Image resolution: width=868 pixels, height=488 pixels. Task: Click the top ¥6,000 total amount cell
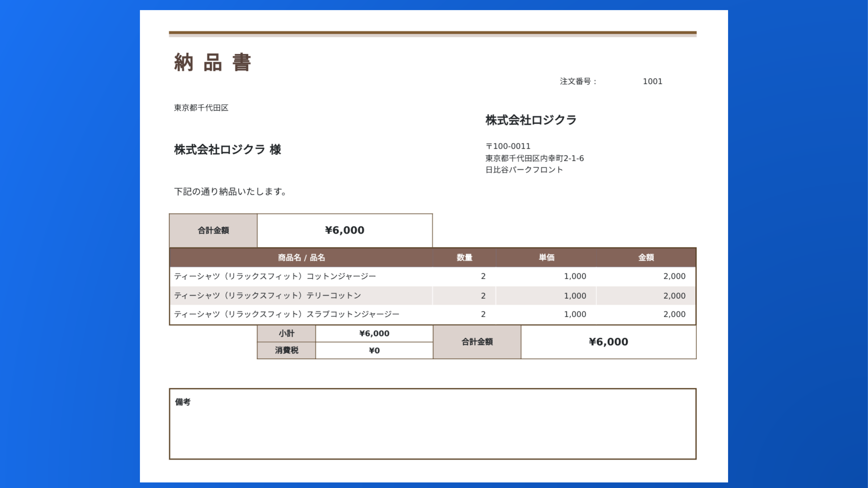click(345, 230)
